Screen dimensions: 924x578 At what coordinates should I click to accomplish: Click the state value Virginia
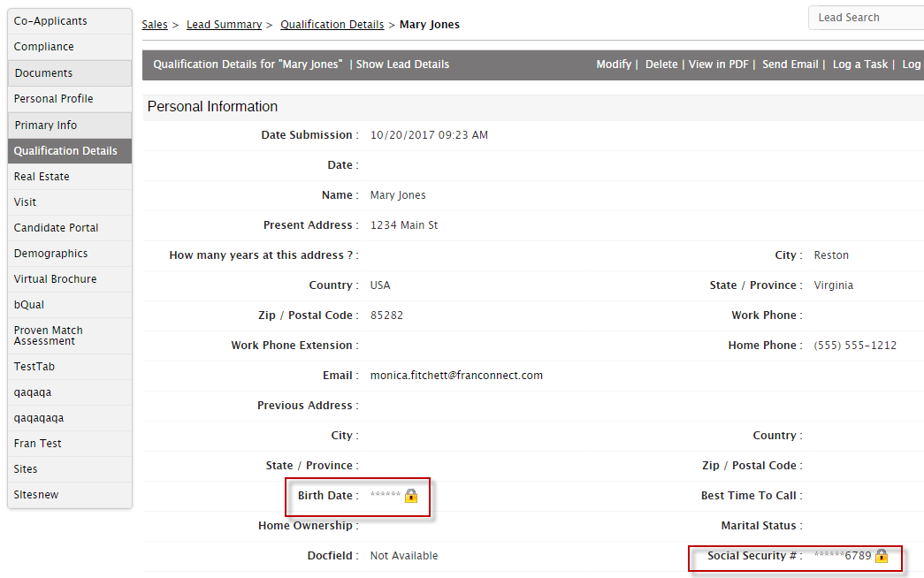tap(833, 285)
